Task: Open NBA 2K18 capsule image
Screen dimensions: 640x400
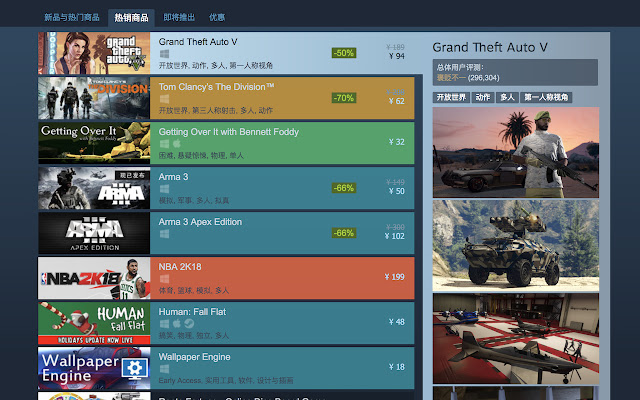Action: [x=94, y=278]
